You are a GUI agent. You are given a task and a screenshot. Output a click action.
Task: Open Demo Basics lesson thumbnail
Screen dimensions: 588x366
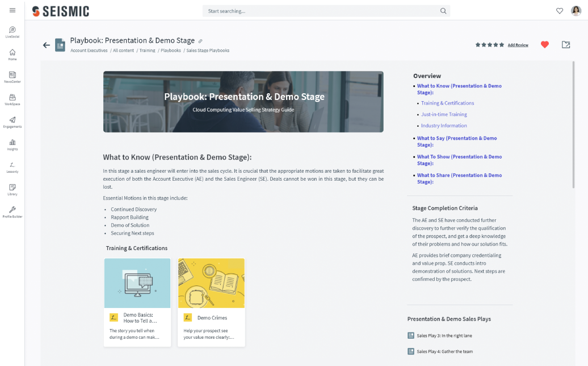click(137, 283)
